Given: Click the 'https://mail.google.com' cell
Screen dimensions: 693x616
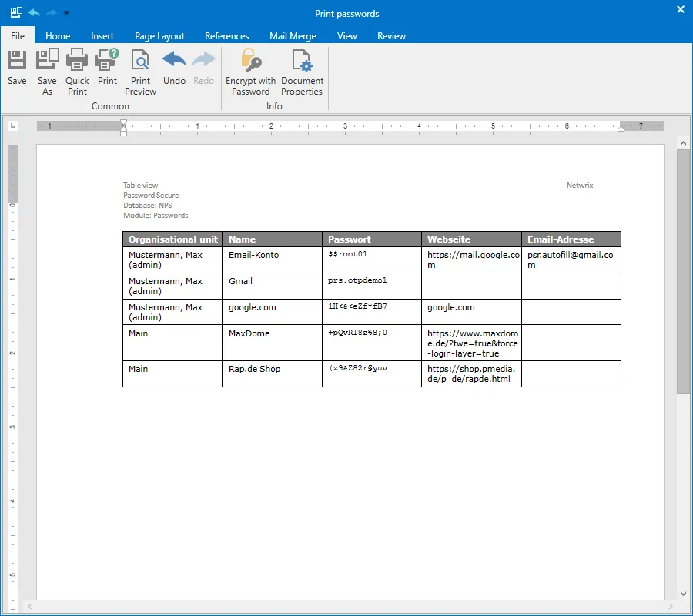Looking at the screenshot, I should [x=473, y=259].
